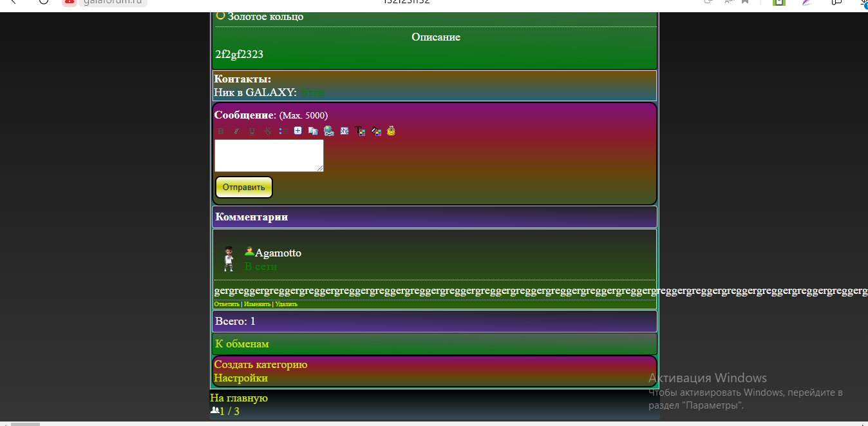Click the user icon beside Agamotto

249,251
